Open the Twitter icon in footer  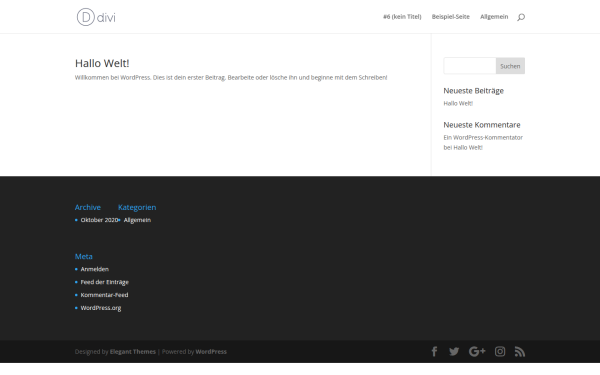454,351
